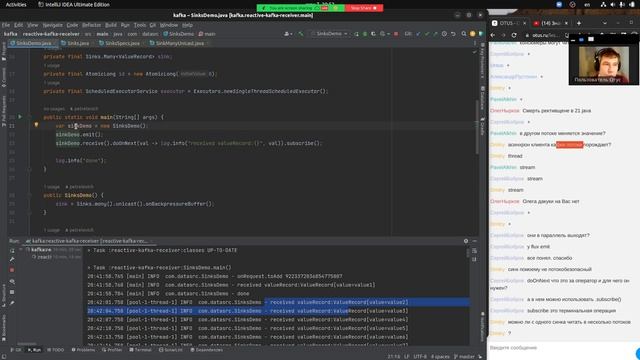Screen dimensions: 640x360
Task: Open Run panel settings gear icon
Action: tap(466, 241)
